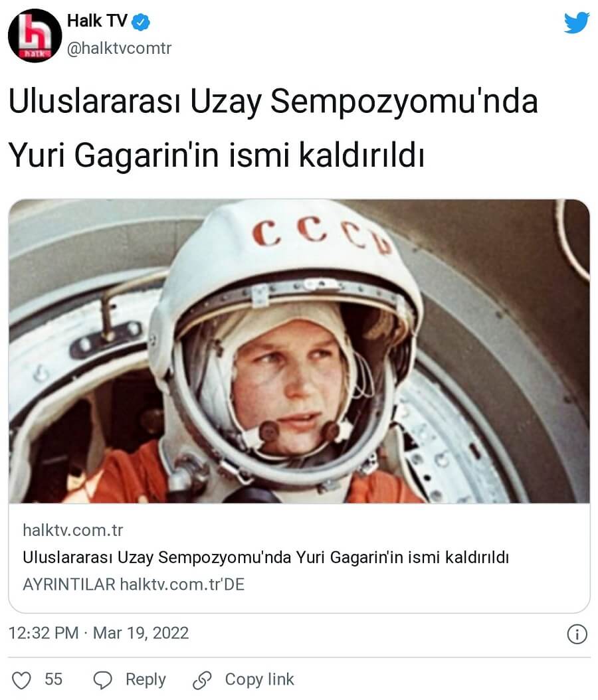
Task: Click the blue verified badge
Action: point(141,22)
